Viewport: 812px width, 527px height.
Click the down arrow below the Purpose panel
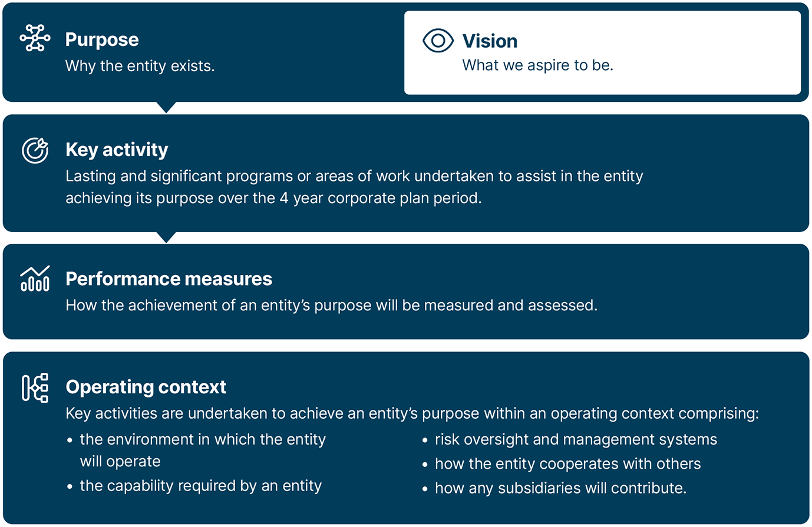167,107
